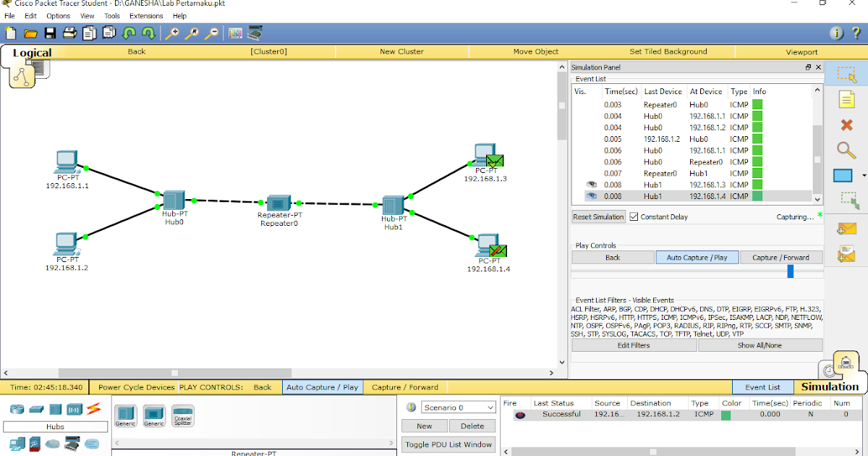
Task: Uncheck the Constant Delay checkbox
Action: [x=633, y=216]
